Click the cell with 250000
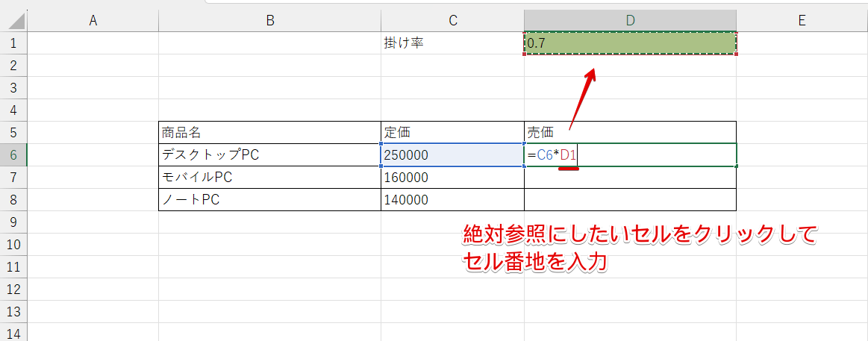Viewport: 868px width, 341px height. (453, 155)
